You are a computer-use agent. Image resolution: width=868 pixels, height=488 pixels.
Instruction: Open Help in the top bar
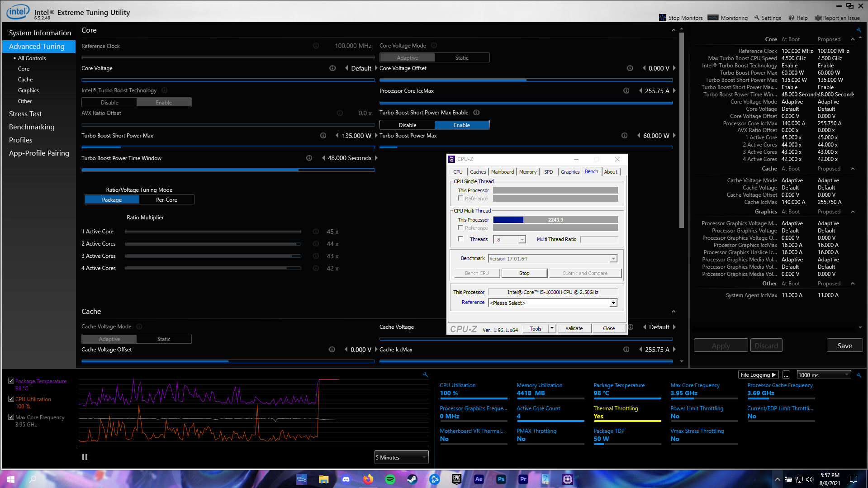(x=798, y=18)
